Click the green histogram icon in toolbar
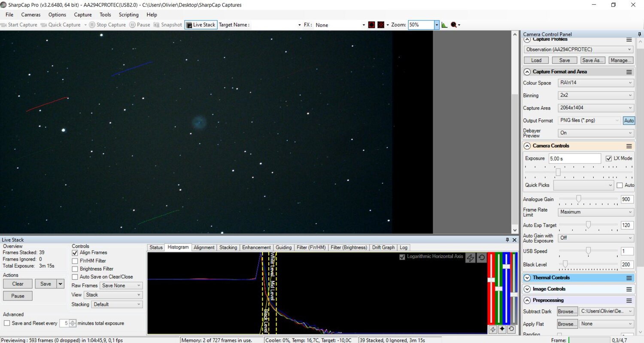This screenshot has height=343, width=644. [x=444, y=25]
